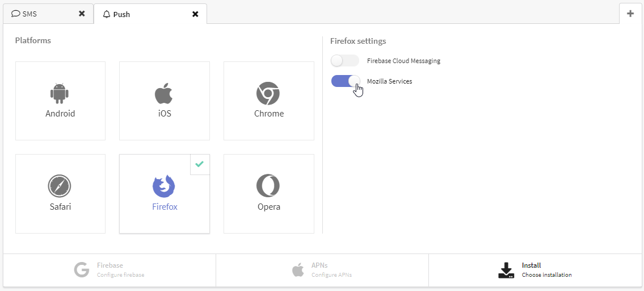Viewport: 644px width, 291px height.
Task: Open Configure firebase step
Action: click(x=110, y=270)
